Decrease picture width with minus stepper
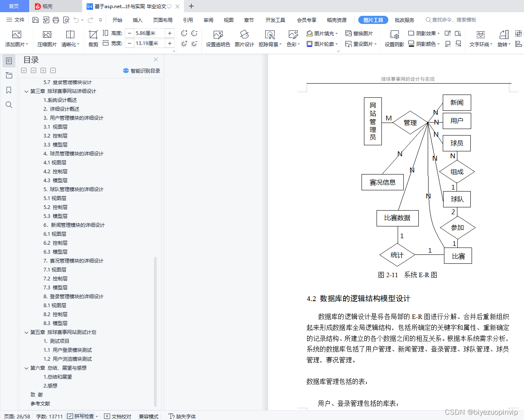This screenshot has height=420, width=524. tap(130, 43)
